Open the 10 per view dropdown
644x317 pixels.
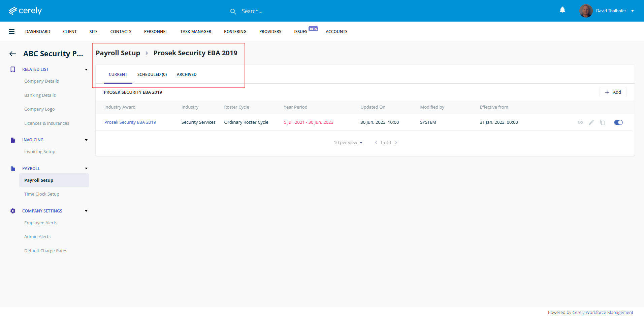click(348, 143)
